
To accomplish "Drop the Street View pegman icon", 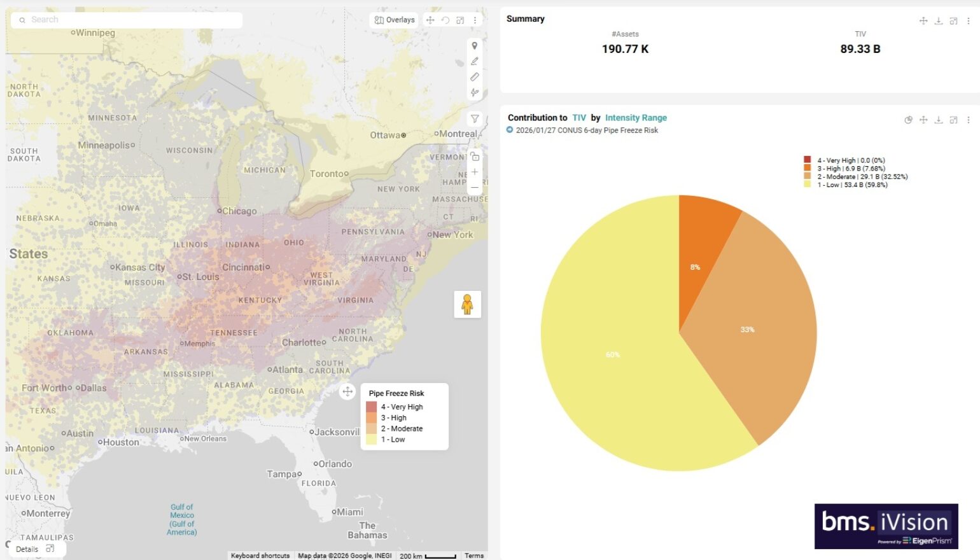I will pyautogui.click(x=467, y=304).
